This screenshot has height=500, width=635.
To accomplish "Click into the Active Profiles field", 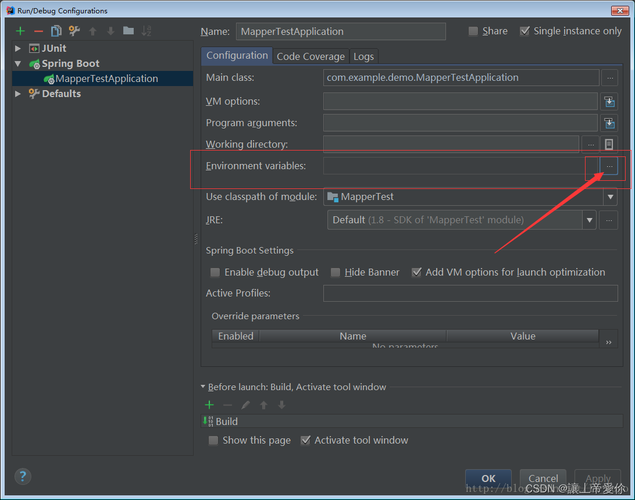I will tap(470, 293).
